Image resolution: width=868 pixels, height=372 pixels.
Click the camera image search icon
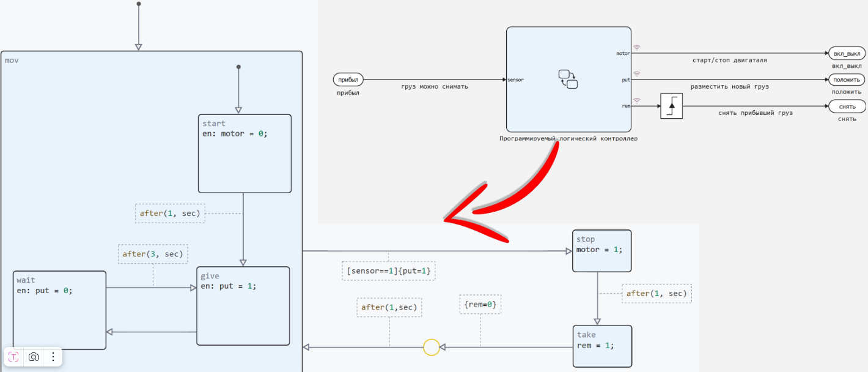pyautogui.click(x=34, y=357)
